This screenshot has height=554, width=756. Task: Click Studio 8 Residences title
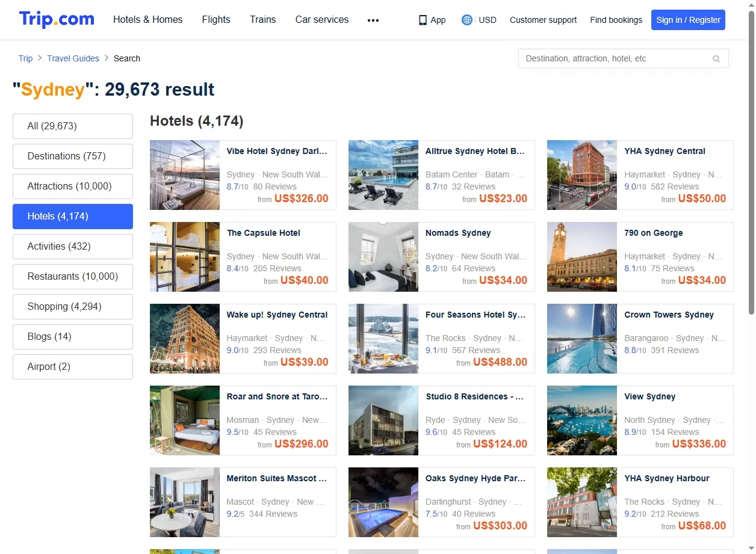(x=475, y=397)
